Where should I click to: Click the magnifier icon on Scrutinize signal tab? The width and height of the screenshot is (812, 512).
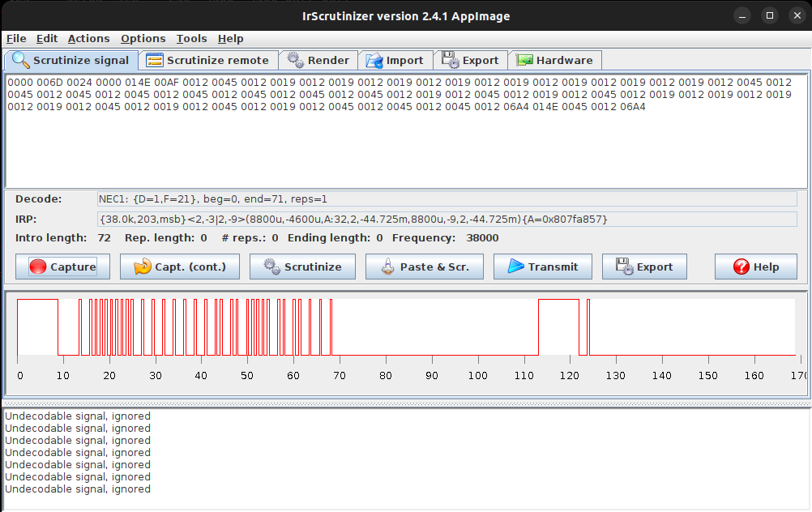click(20, 60)
